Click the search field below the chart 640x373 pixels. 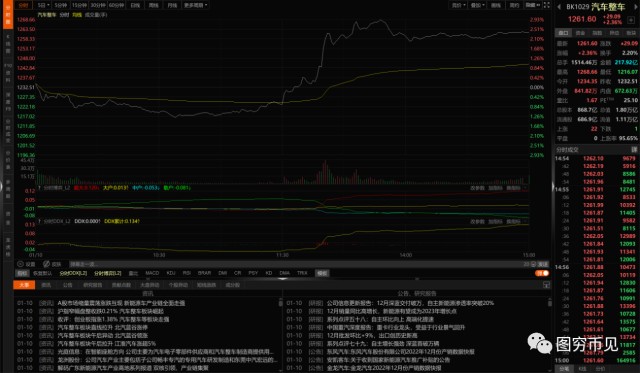[294, 264]
